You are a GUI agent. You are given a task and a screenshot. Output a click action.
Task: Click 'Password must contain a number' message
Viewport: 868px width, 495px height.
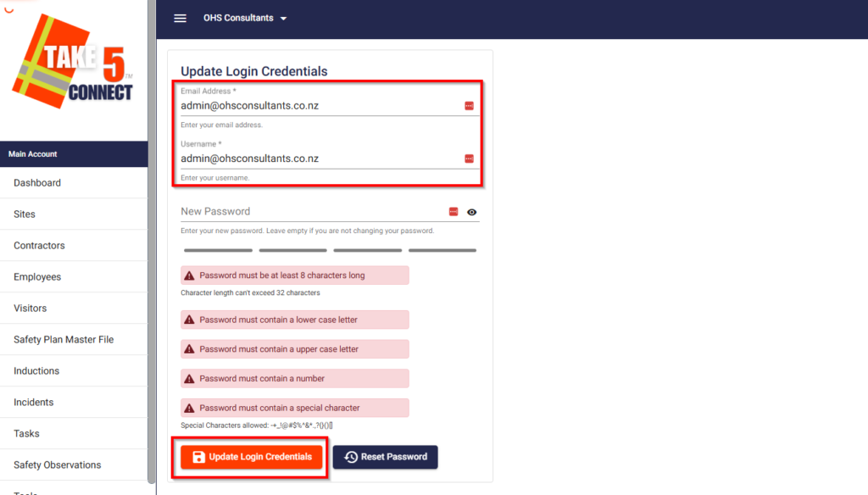[262, 379]
